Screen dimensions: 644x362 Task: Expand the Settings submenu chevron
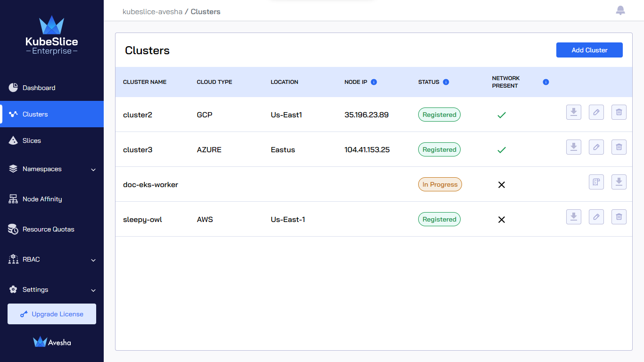tap(93, 290)
